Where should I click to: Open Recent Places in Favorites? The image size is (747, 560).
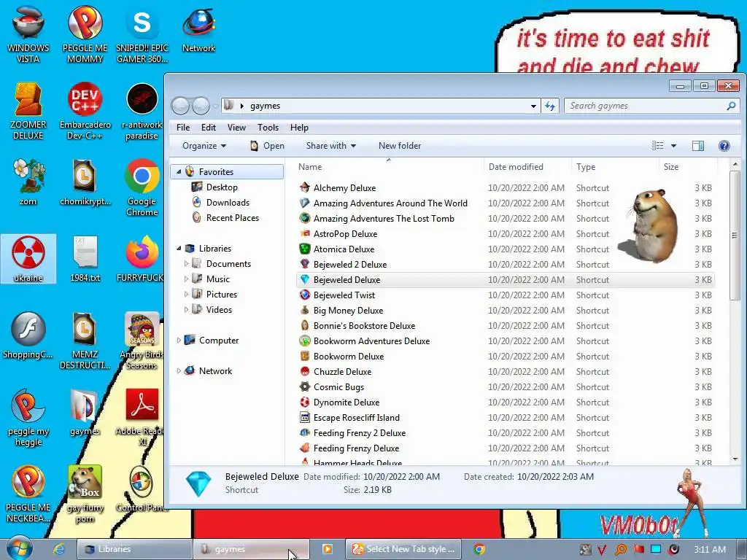pyautogui.click(x=233, y=217)
